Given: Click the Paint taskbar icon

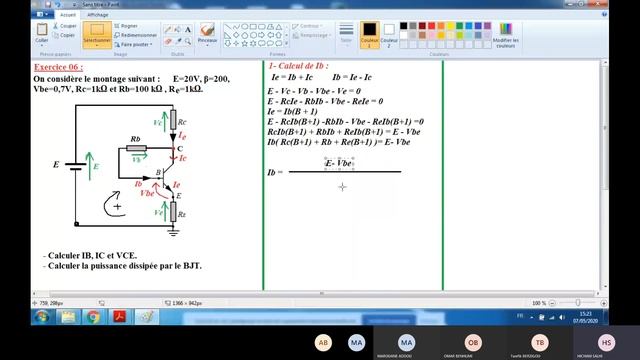Looking at the screenshot, I should [x=146, y=317].
